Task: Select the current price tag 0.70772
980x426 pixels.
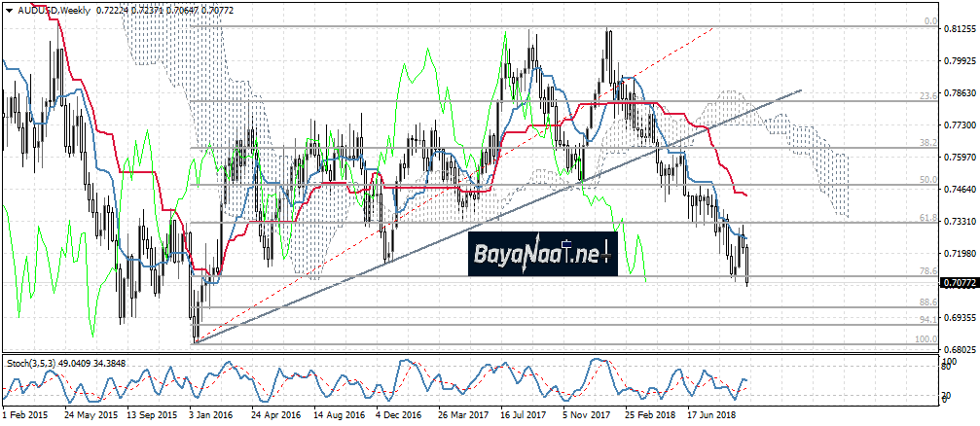Action: tap(959, 283)
